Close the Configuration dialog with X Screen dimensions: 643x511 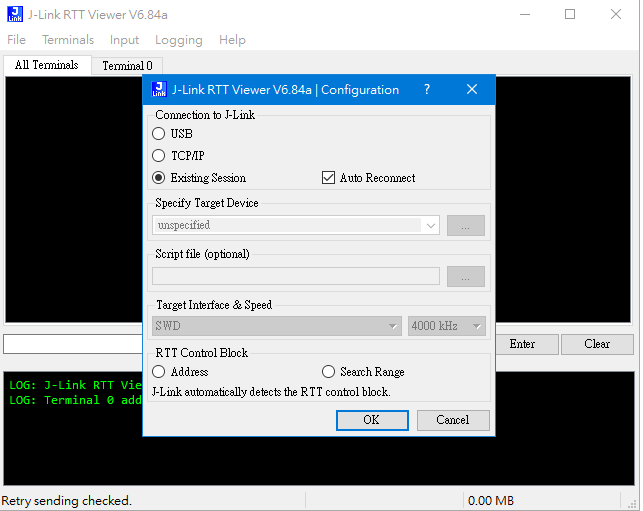click(472, 89)
